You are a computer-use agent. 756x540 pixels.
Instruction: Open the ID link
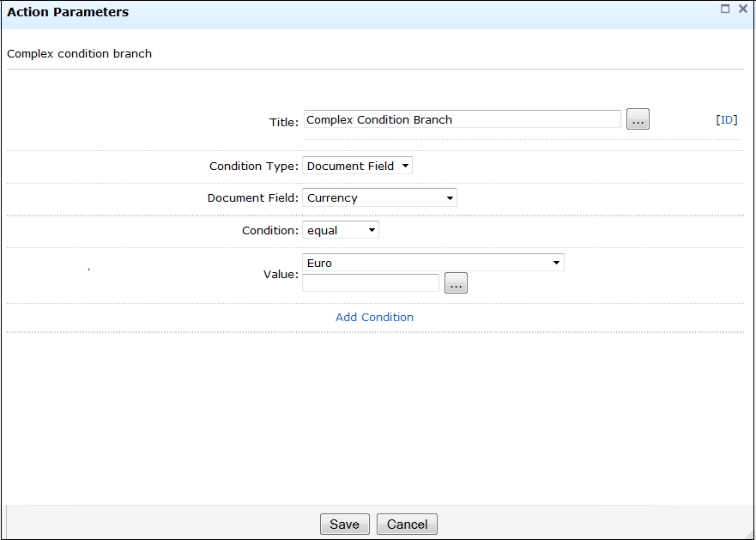click(727, 119)
